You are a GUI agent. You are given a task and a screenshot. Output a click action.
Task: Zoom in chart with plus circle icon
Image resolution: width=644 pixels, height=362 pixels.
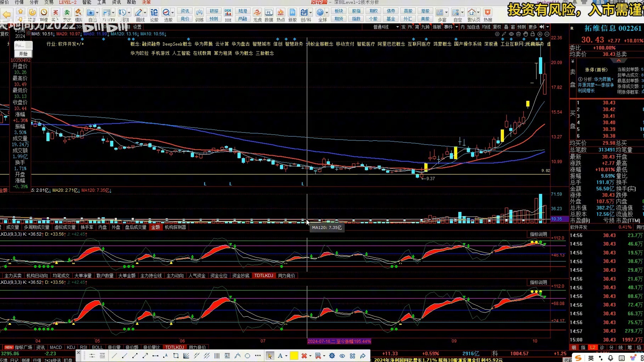pos(540,34)
